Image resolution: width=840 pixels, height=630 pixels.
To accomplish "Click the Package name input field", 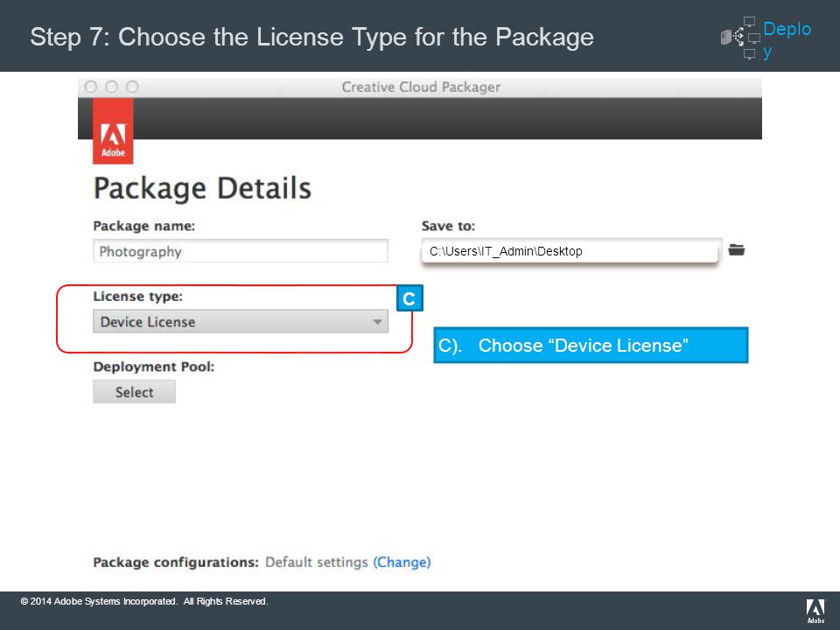I will click(241, 251).
